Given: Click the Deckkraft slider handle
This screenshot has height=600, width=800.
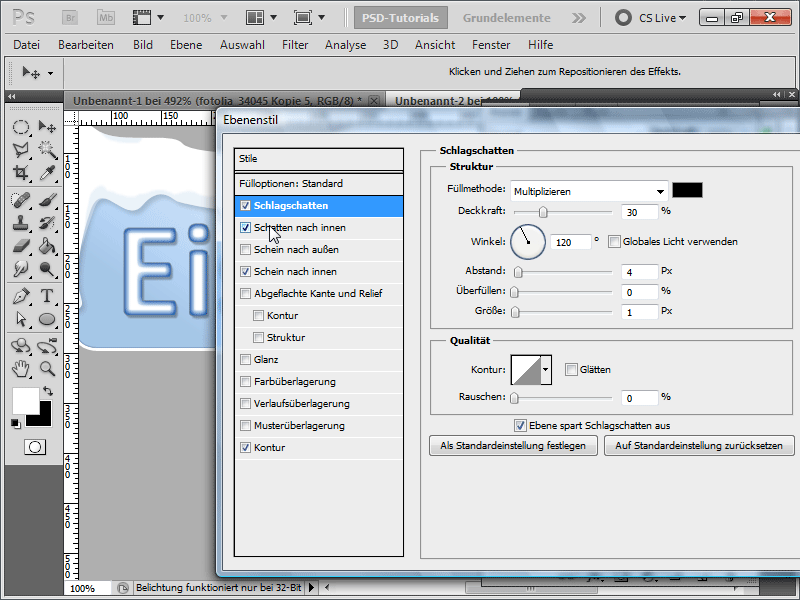Looking at the screenshot, I should [543, 212].
